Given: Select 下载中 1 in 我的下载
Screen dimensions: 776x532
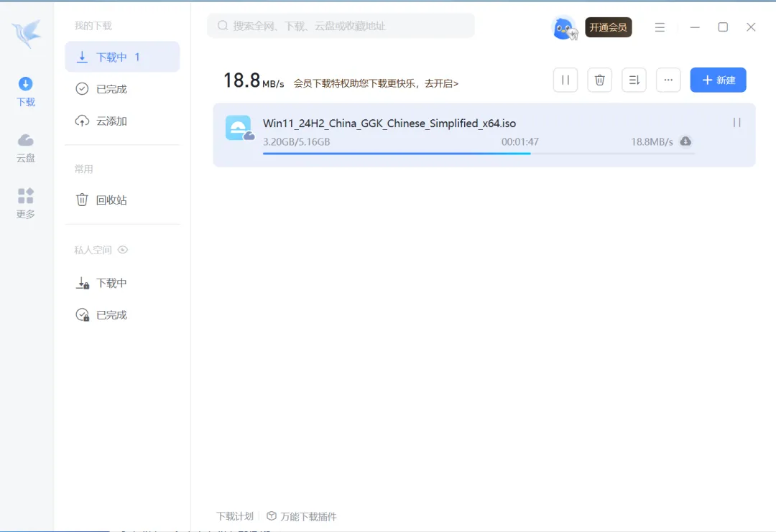Looking at the screenshot, I should [122, 57].
